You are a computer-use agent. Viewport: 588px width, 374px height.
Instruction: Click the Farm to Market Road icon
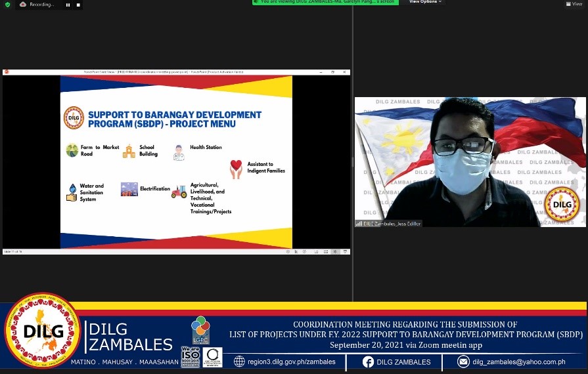tap(72, 150)
